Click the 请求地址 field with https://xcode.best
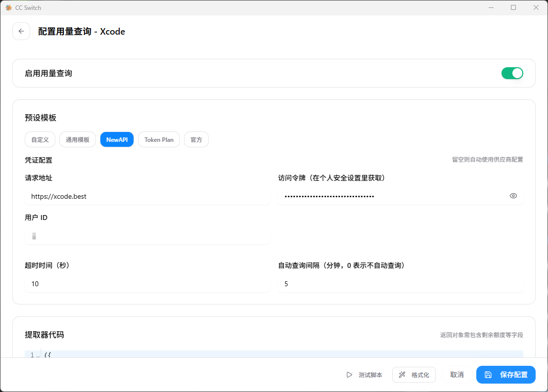Screen dimensions: 548x392 pyautogui.click(x=147, y=196)
